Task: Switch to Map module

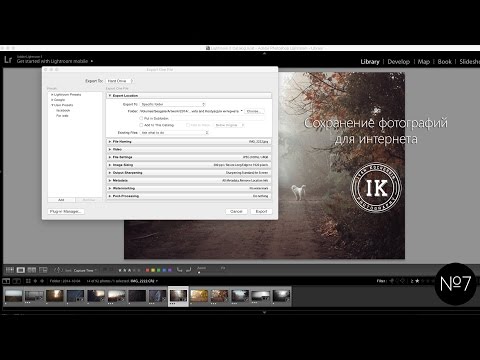Action: [424, 62]
